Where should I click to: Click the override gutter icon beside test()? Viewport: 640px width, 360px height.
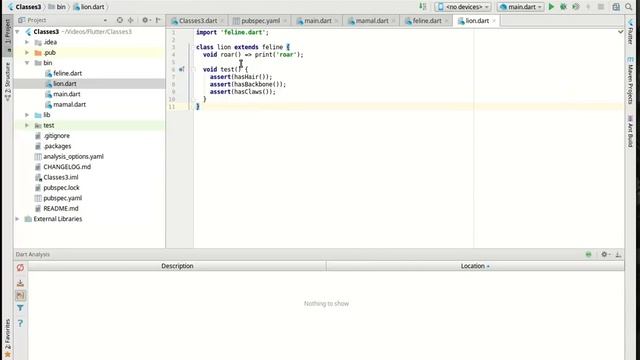pos(182,69)
